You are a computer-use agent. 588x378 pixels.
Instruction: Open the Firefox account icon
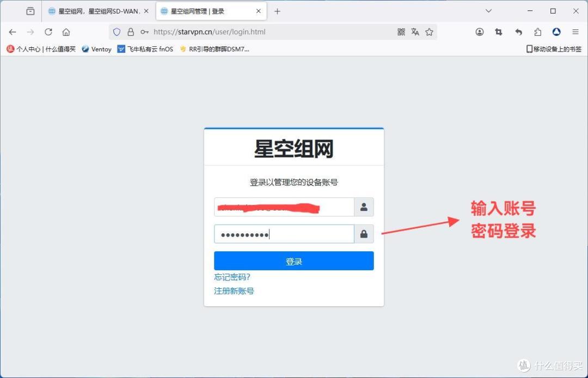point(480,32)
